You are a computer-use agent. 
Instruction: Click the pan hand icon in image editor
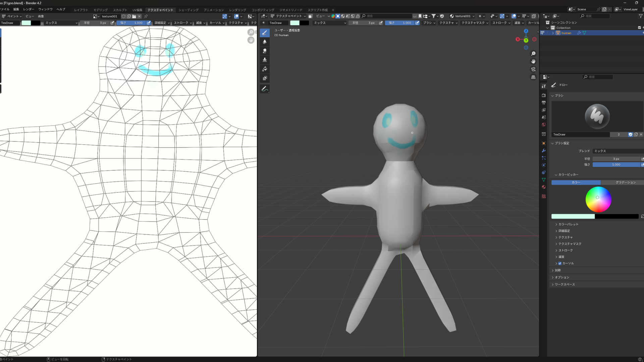(251, 40)
